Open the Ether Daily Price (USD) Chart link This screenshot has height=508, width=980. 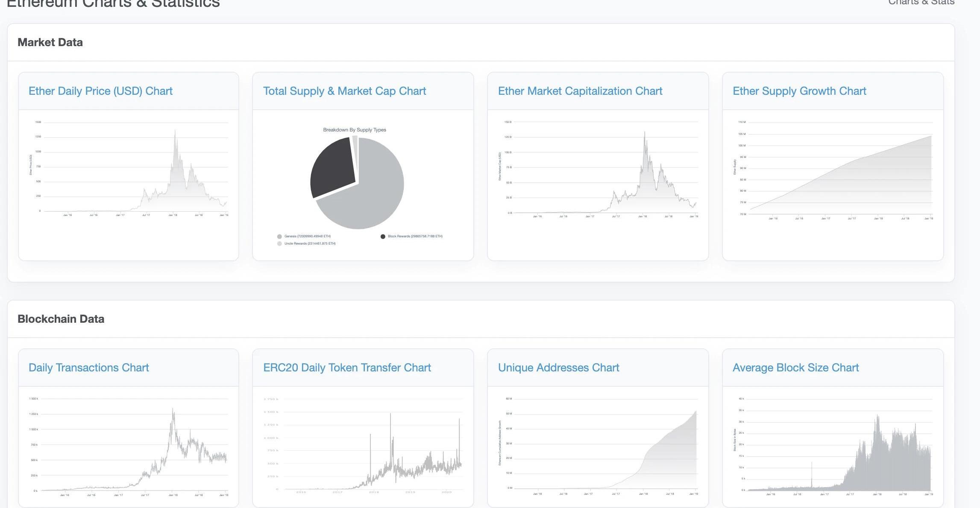click(100, 91)
